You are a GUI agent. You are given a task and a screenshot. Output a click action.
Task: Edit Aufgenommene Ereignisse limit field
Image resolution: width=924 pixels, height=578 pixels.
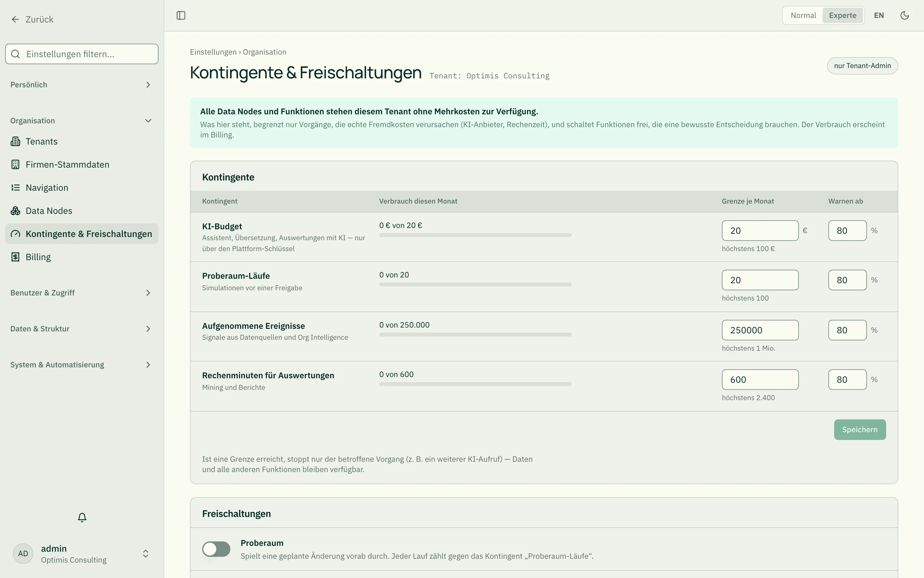(x=760, y=330)
